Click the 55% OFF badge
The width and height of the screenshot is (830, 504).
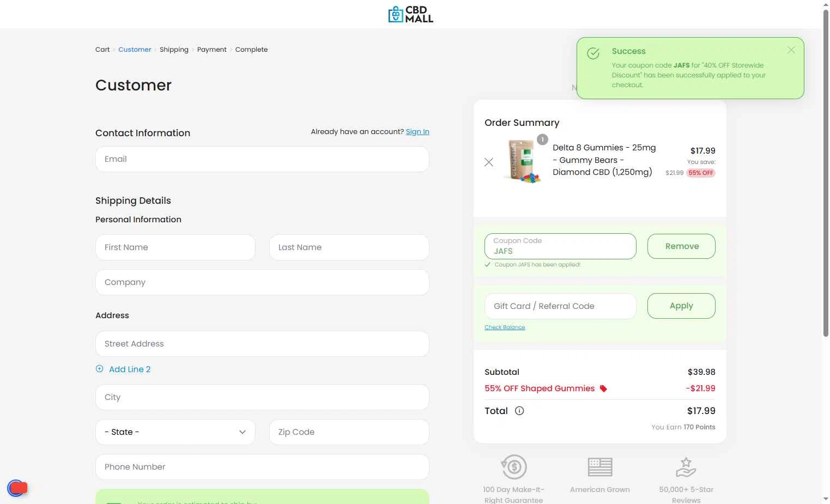(701, 173)
